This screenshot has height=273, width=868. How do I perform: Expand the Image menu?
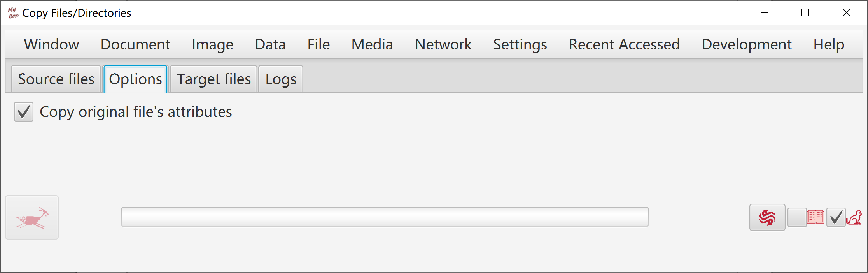pos(212,44)
